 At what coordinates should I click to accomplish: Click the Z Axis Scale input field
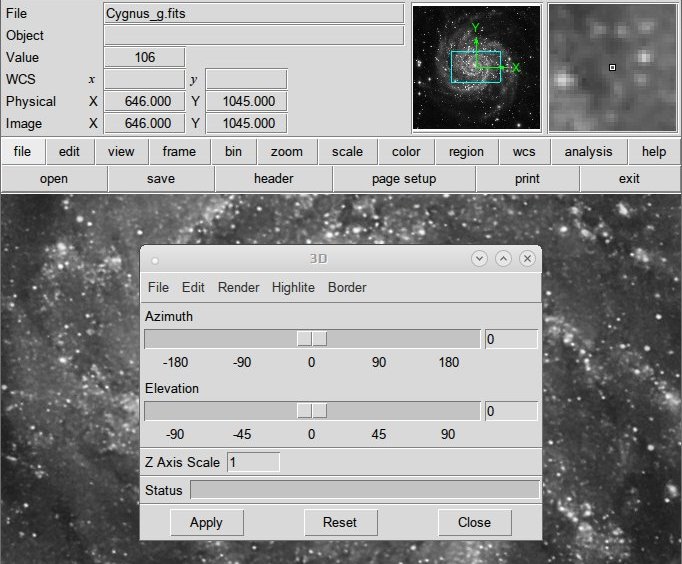click(254, 462)
